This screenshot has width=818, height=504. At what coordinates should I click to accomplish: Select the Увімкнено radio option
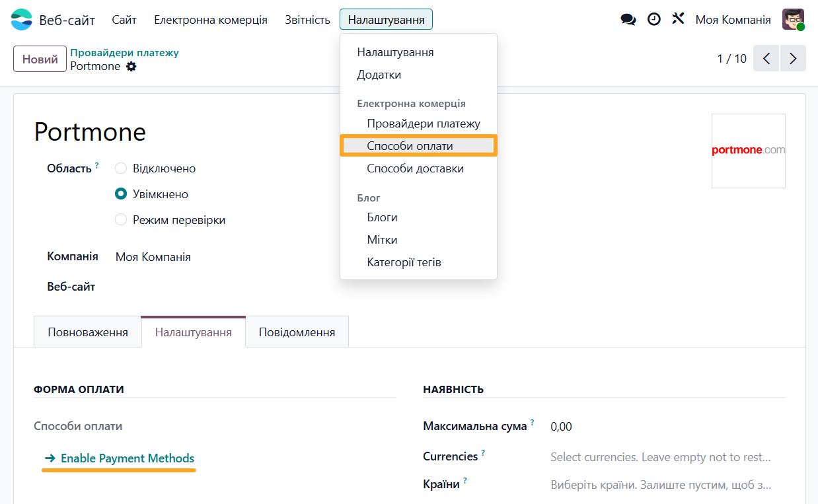click(x=121, y=194)
